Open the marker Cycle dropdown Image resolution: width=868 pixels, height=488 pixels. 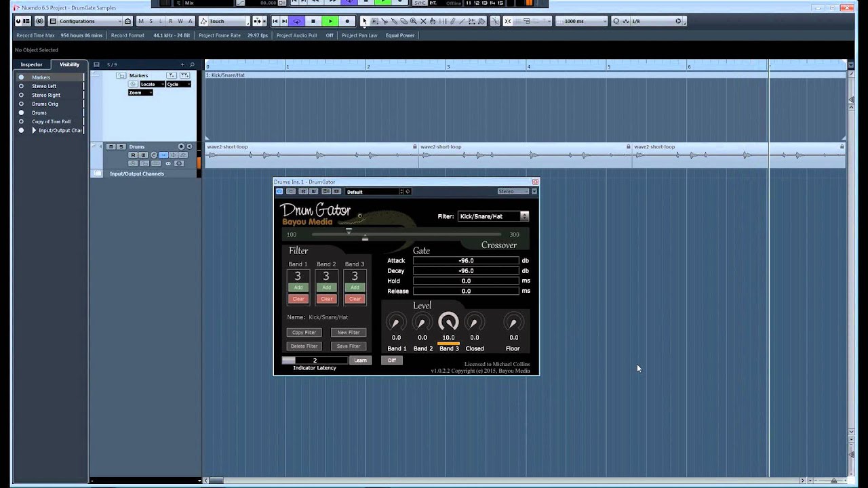178,84
